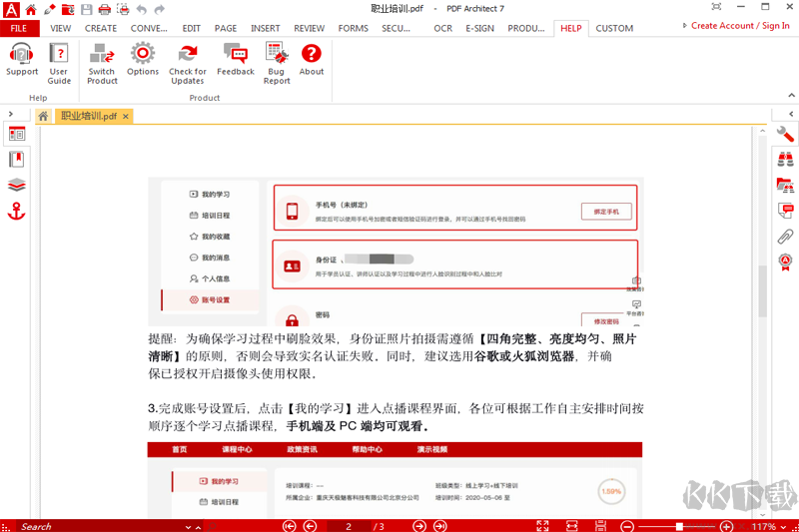This screenshot has height=532, width=799.
Task: Click the Redo arrow
Action: pos(160,9)
